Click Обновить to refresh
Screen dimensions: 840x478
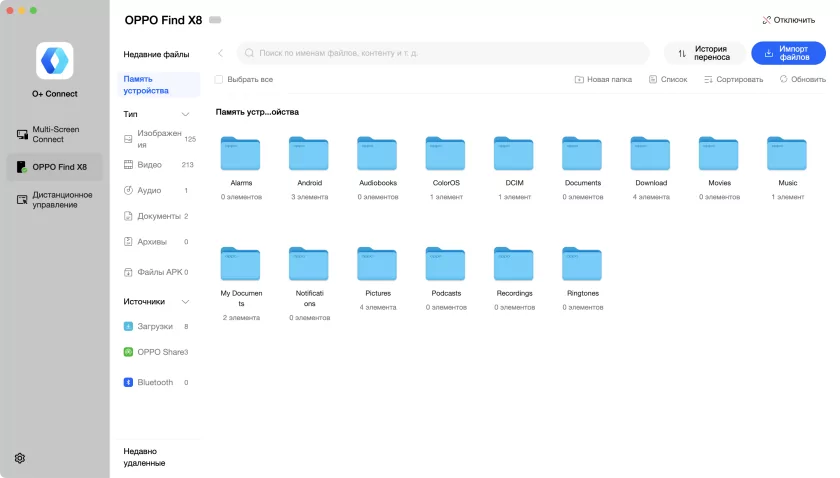pos(802,79)
